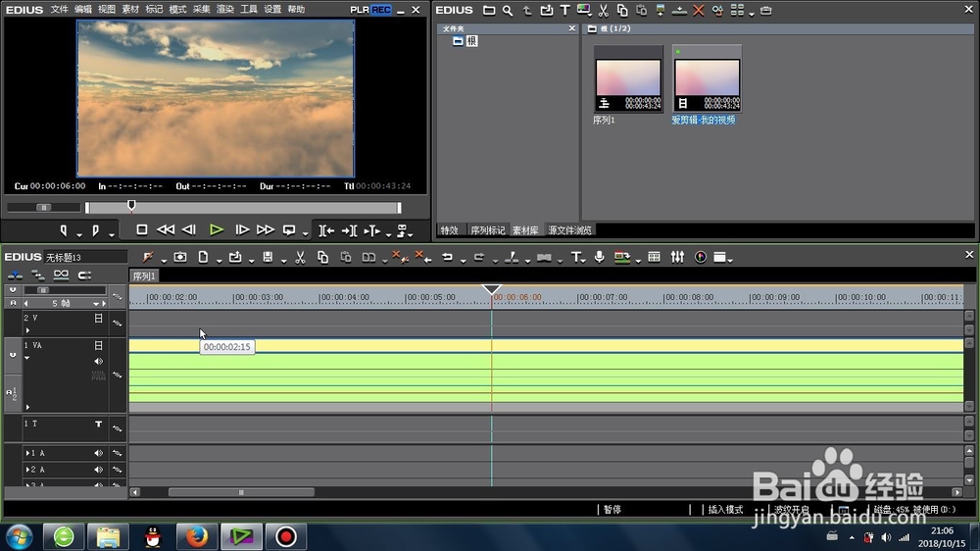Click the Loop playback icon
980x551 pixels.
point(289,230)
